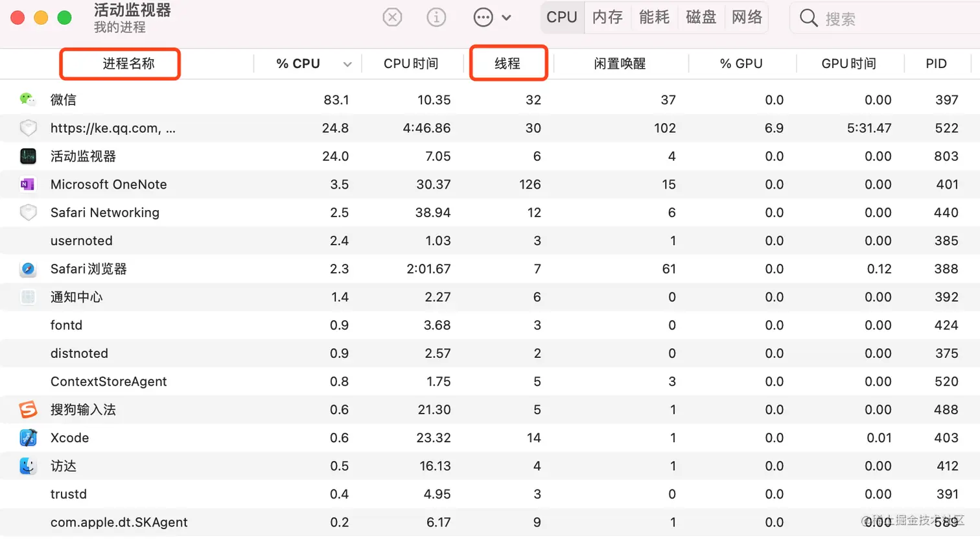This screenshot has height=542, width=980.
Task: Select the 通知中心 process name
Action: 76,297
